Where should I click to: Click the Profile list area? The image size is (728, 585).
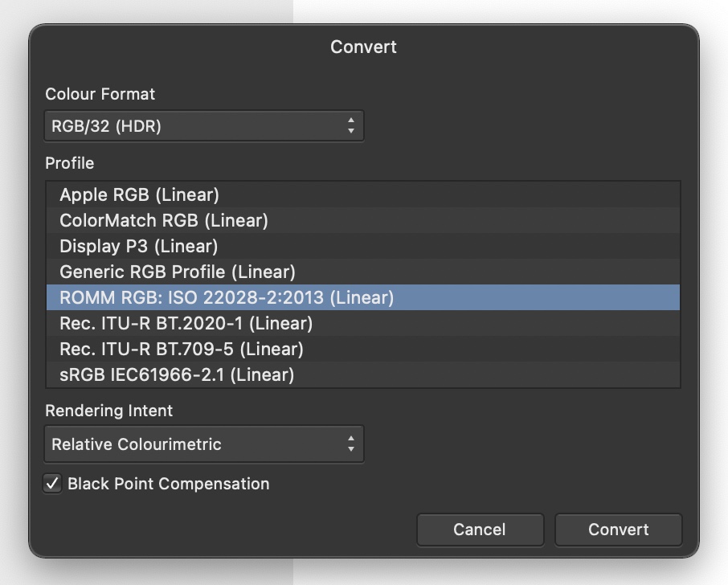coord(363,284)
